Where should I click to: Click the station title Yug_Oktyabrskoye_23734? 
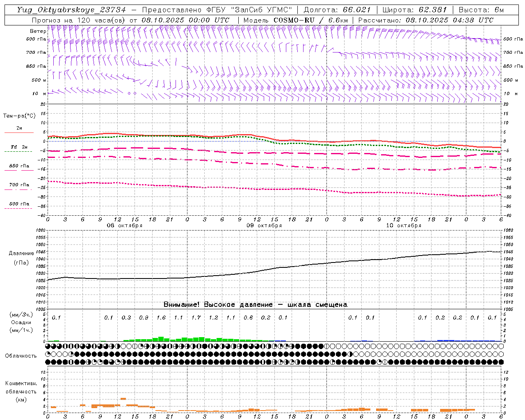71,10
